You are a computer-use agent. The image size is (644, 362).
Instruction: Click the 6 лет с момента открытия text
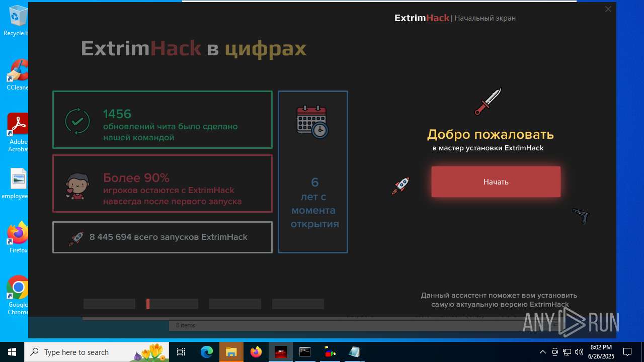pos(314,203)
